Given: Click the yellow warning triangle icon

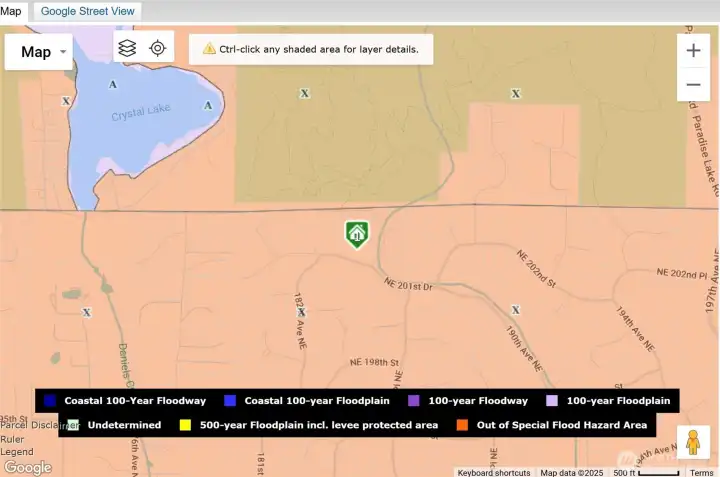Looking at the screenshot, I should 209,48.
